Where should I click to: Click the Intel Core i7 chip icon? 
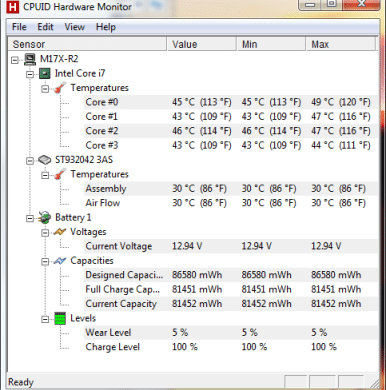(45, 74)
